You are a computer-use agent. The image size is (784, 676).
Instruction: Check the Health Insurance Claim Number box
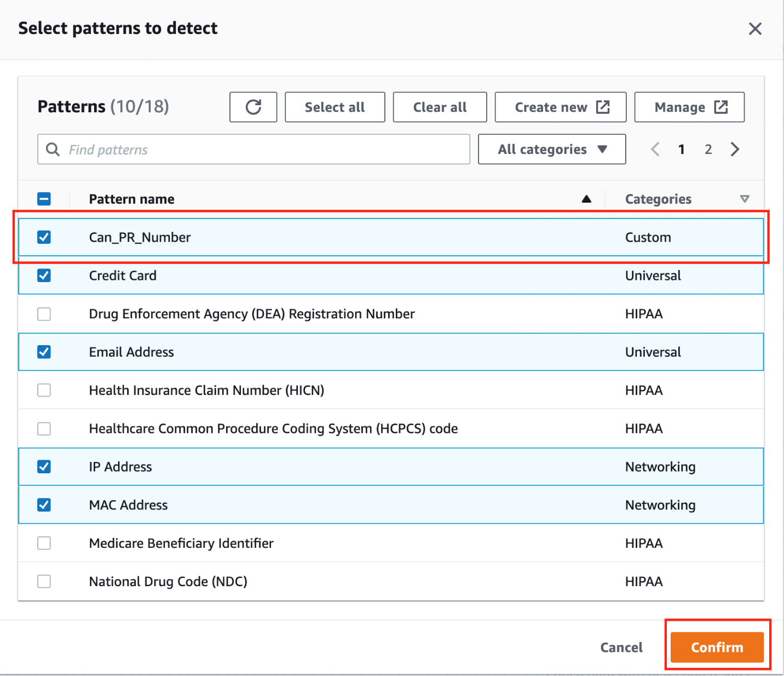pos(44,390)
